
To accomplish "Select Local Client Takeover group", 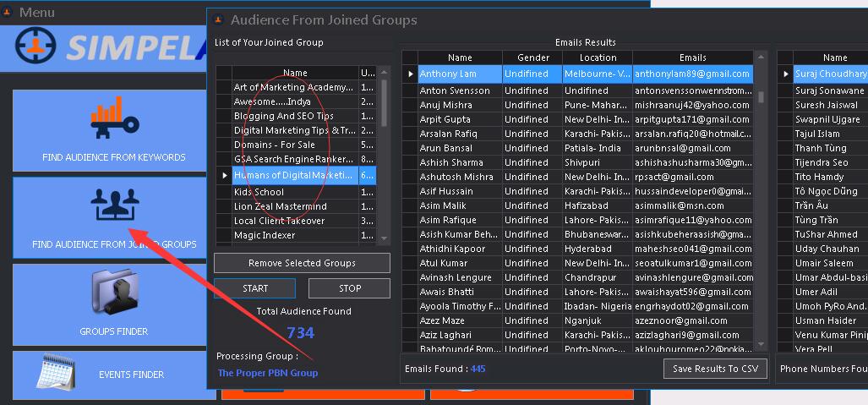I will 295,221.
